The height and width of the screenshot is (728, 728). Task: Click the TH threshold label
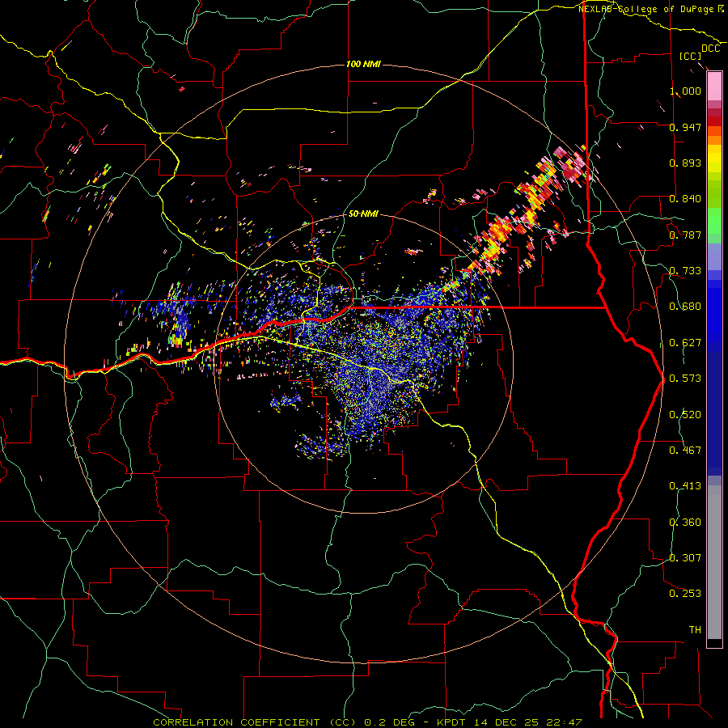[695, 630]
